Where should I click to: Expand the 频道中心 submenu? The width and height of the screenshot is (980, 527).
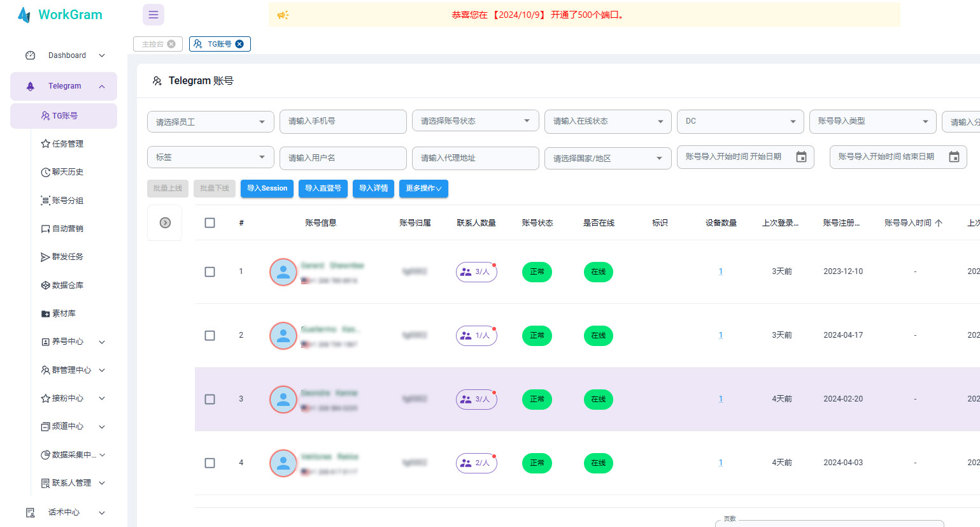[x=102, y=427]
